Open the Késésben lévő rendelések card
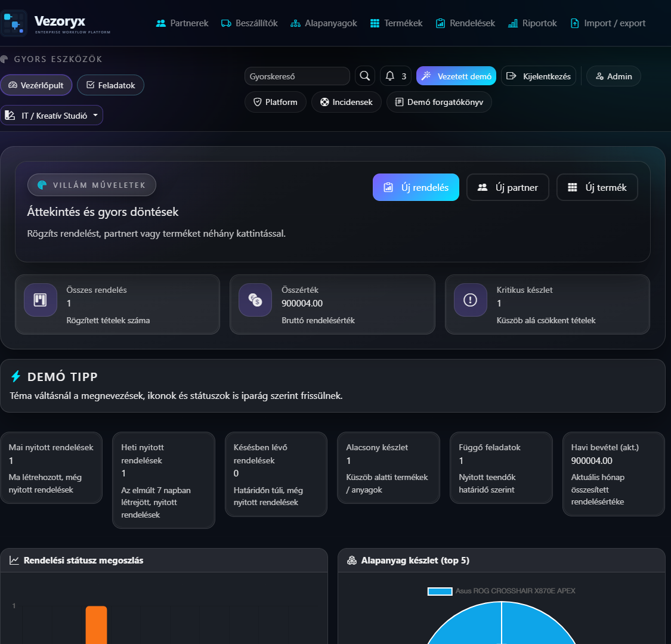671x644 pixels. (276, 474)
